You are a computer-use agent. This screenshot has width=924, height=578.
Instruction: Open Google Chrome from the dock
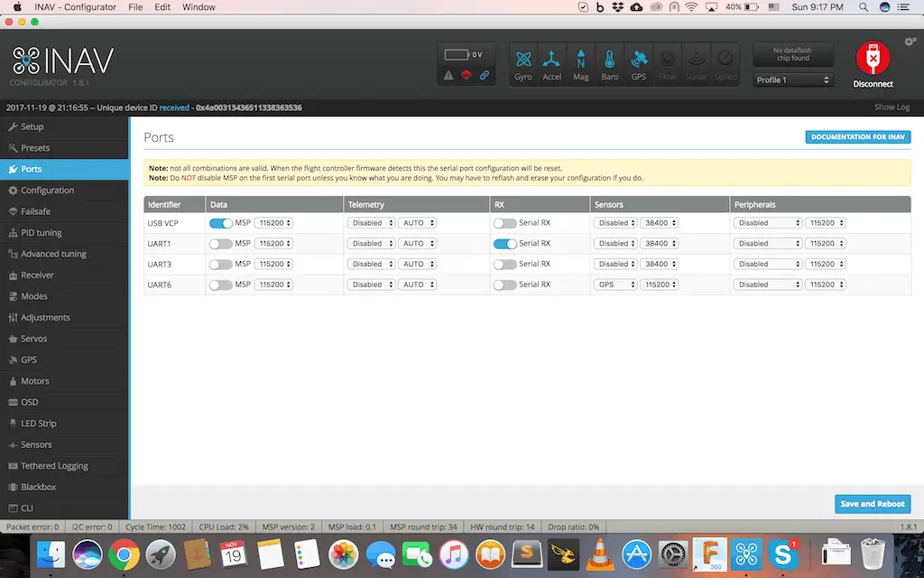tap(124, 555)
